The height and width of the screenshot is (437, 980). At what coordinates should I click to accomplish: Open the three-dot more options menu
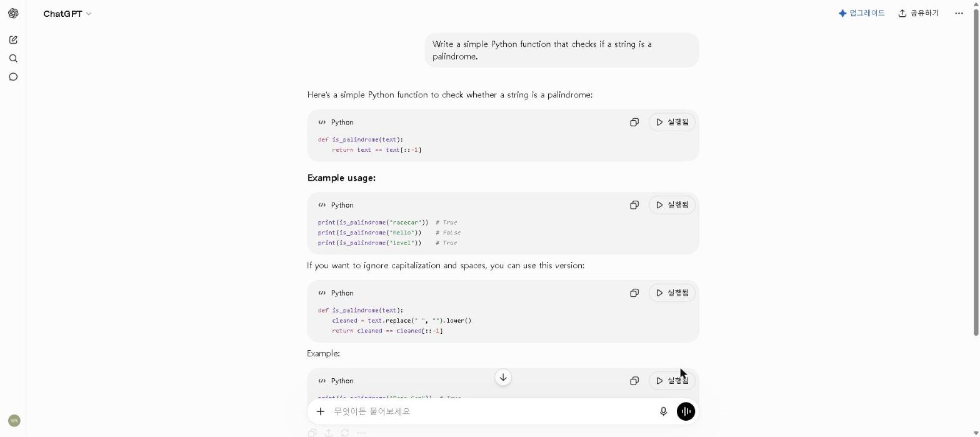click(959, 13)
